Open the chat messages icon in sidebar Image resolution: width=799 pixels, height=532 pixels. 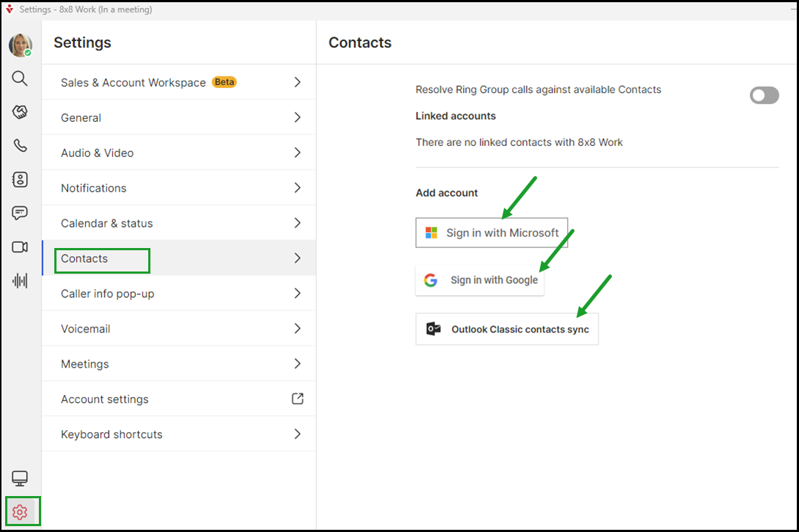coord(20,213)
